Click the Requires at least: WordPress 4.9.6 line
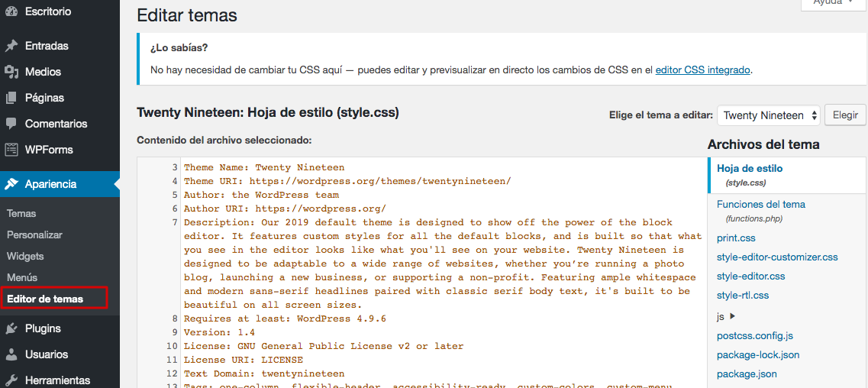The height and width of the screenshot is (388, 868). pyautogui.click(x=285, y=318)
